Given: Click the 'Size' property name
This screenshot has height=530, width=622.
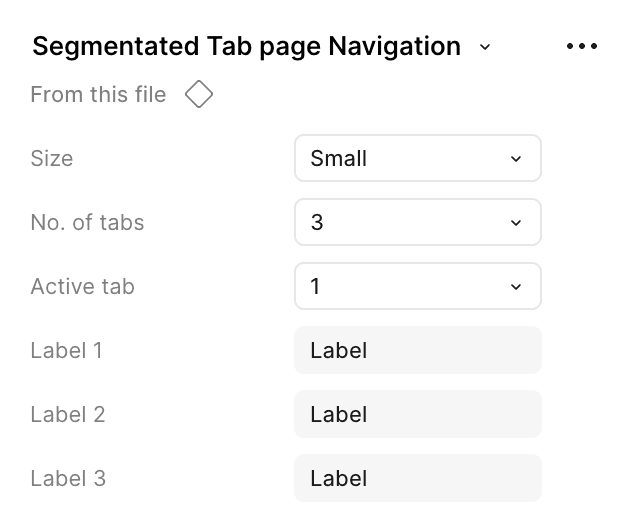Looking at the screenshot, I should (52, 158).
